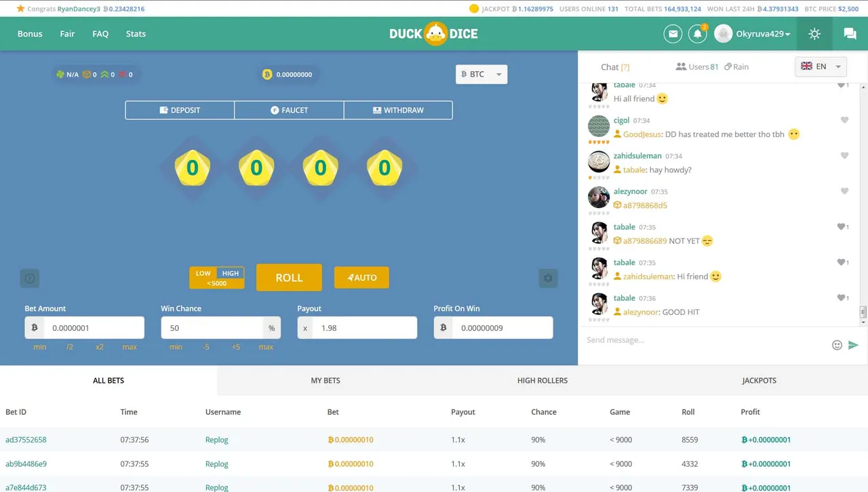Click the FAUCET button
This screenshot has width=868, height=492.
click(x=289, y=110)
